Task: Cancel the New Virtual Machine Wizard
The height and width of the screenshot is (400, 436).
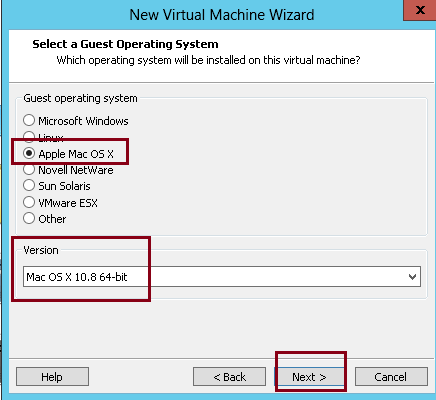Action: (391, 377)
